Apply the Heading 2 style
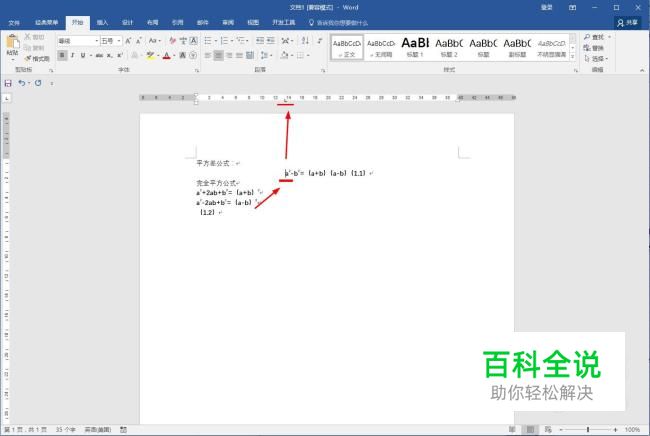This screenshot has height=436, width=650. click(x=449, y=47)
